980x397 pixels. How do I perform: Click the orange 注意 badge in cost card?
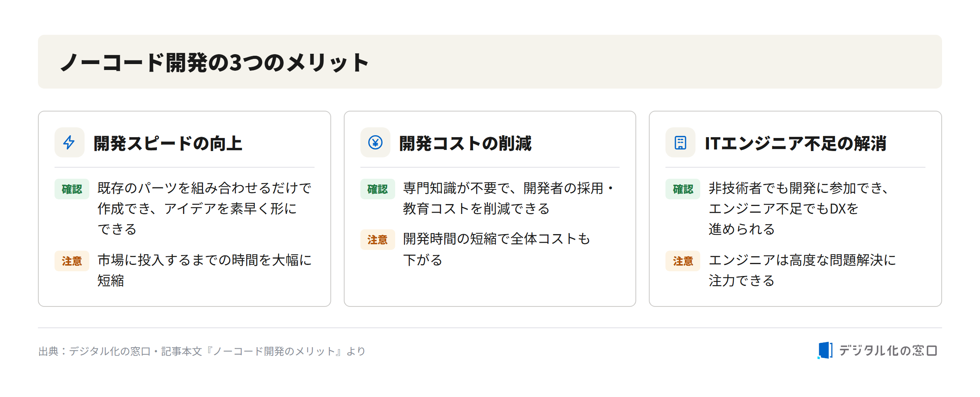377,240
